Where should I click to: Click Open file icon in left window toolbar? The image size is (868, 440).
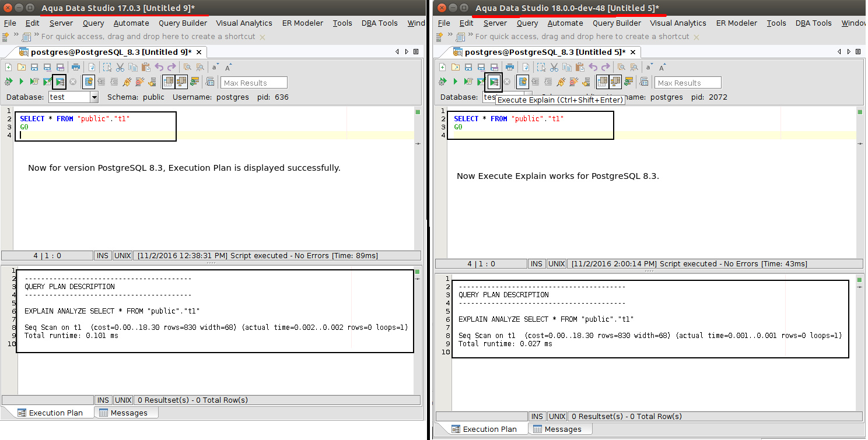click(21, 67)
